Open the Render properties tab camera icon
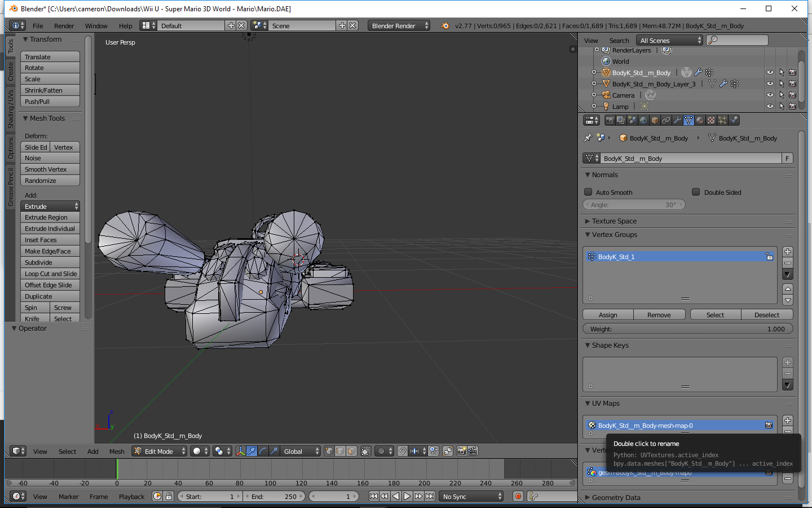The height and width of the screenshot is (508, 812). click(610, 120)
